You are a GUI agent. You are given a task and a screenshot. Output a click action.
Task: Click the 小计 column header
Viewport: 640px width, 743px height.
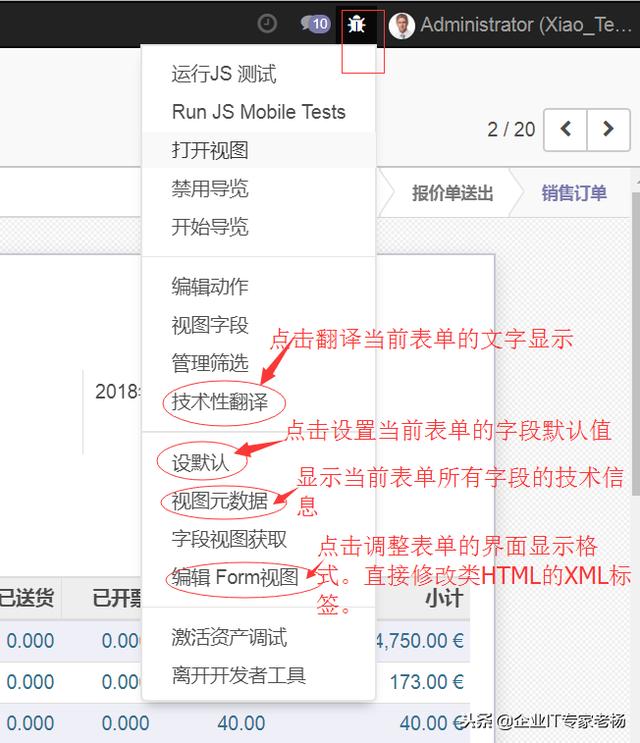coord(444,598)
